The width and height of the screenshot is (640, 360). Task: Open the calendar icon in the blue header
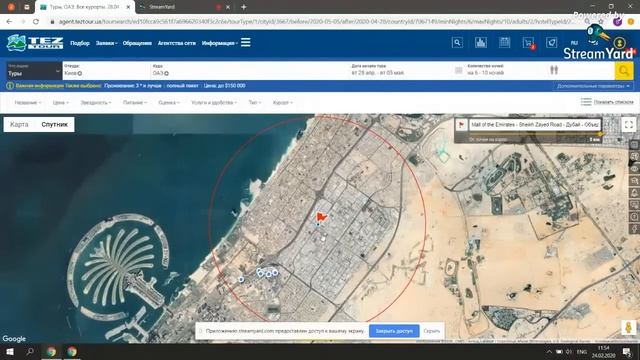(504, 42)
